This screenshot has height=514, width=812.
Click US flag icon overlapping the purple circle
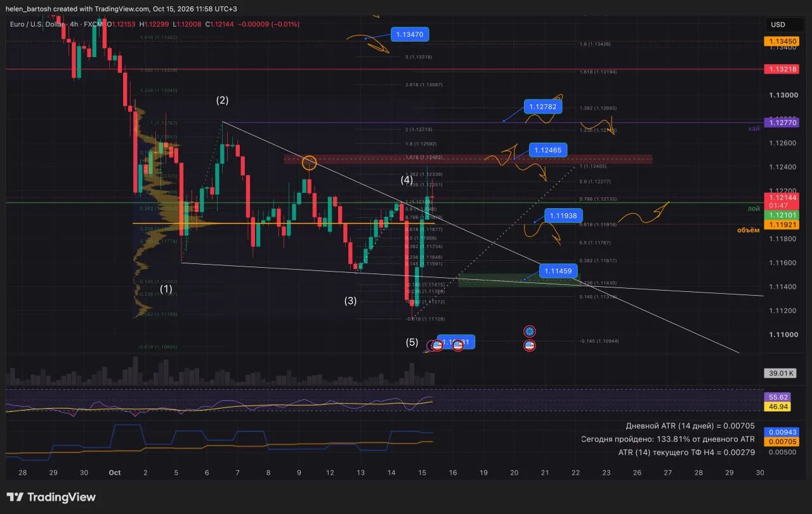(x=437, y=346)
